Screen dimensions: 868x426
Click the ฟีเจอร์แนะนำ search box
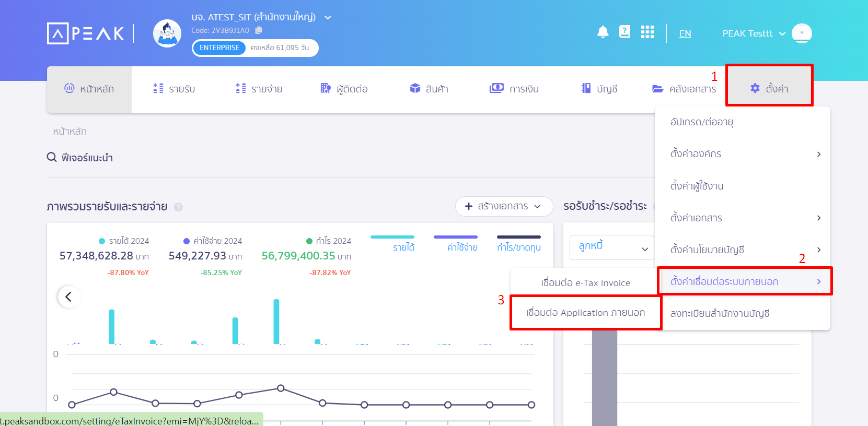[87, 158]
